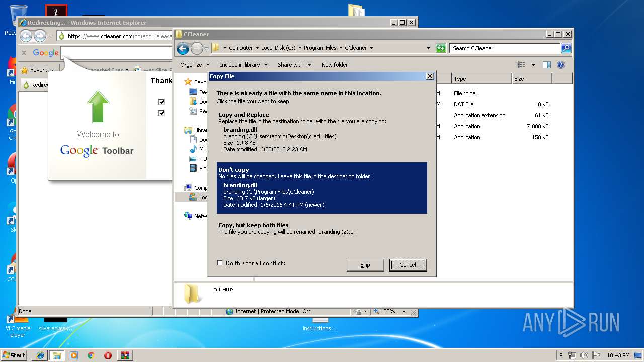
Task: Click the Change your view icon
Action: [521, 65]
